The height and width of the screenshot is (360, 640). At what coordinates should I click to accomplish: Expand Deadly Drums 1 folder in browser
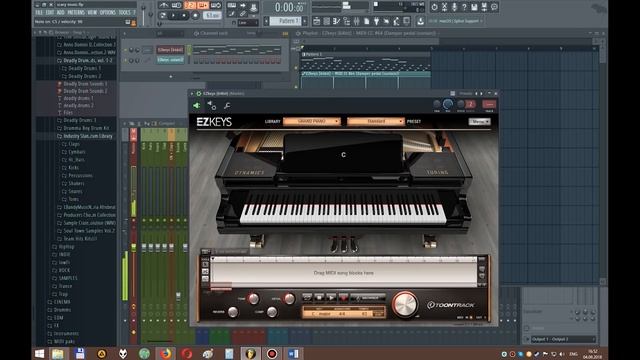tap(84, 68)
